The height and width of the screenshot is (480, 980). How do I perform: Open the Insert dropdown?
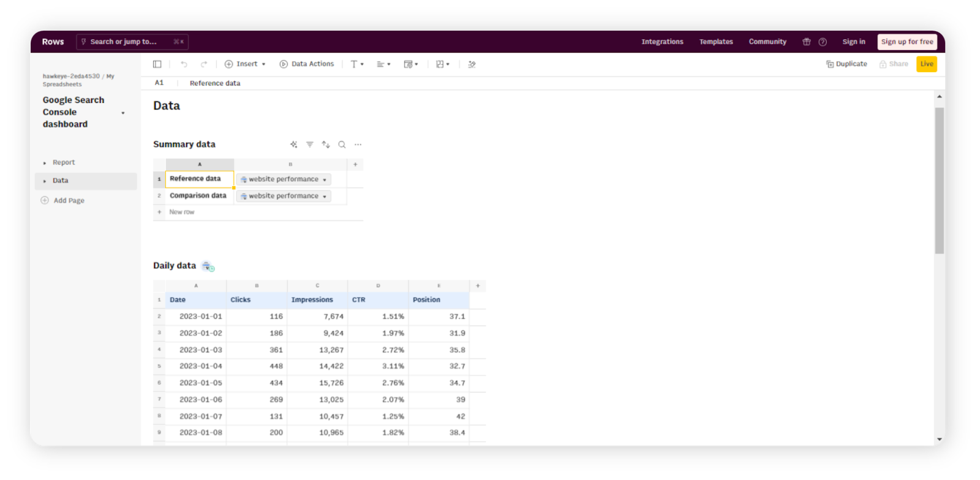coord(245,64)
